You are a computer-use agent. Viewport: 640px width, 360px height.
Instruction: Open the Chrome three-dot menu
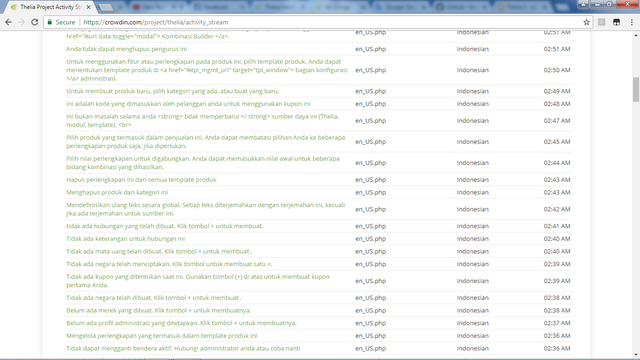pos(631,22)
